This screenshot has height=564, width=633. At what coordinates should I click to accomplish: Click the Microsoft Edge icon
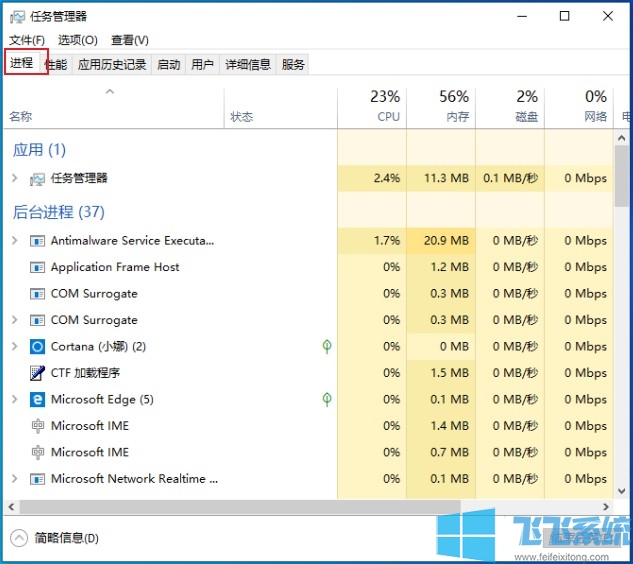(x=37, y=399)
